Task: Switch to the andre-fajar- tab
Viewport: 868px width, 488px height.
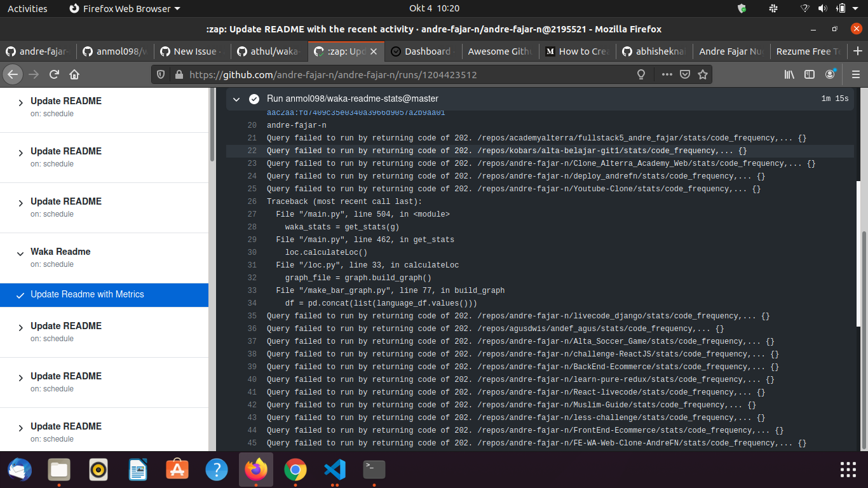Action: point(39,51)
